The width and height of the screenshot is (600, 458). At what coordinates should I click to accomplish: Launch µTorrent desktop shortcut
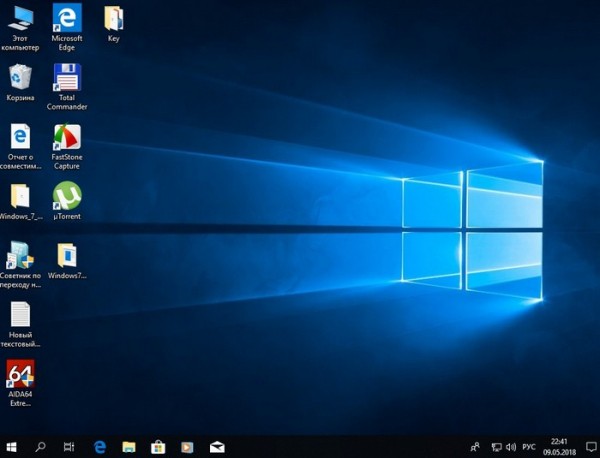[x=67, y=201]
